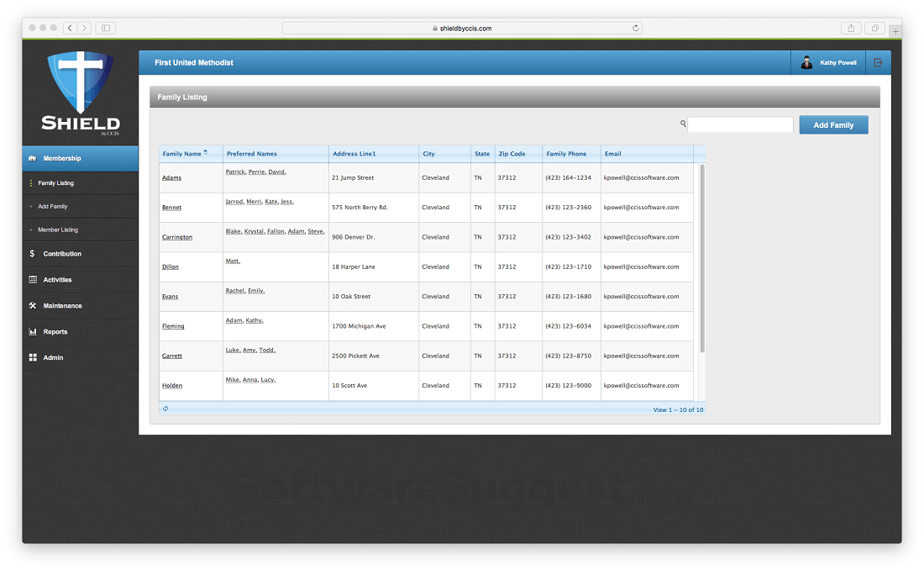The height and width of the screenshot is (570, 924).
Task: Toggle the browser sidebar panel icon
Action: pos(104,27)
